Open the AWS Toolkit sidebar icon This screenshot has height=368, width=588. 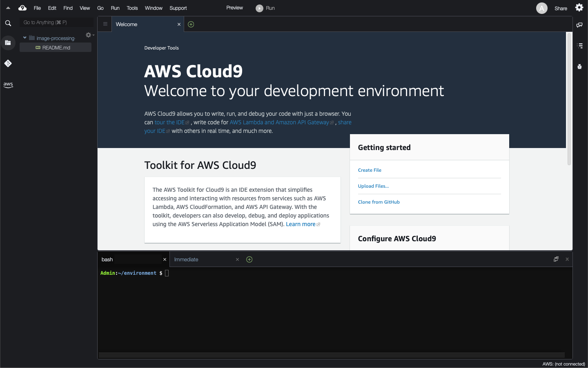[x=8, y=85]
